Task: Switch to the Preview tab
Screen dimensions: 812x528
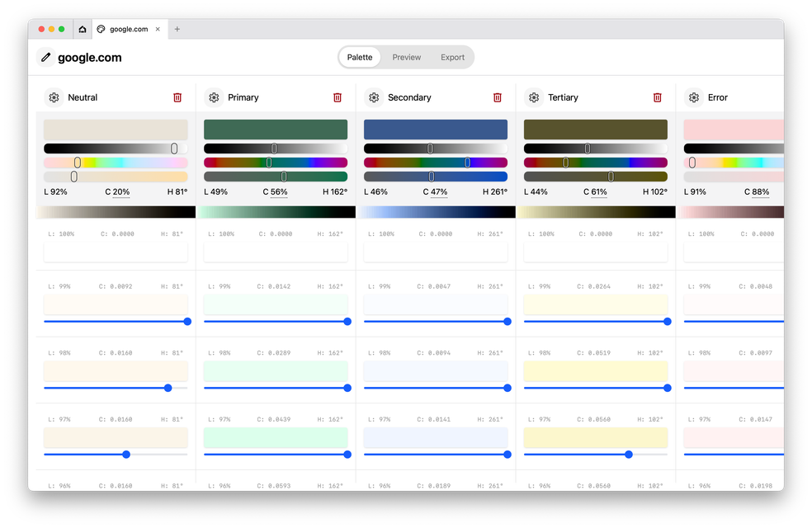Action: (406, 58)
